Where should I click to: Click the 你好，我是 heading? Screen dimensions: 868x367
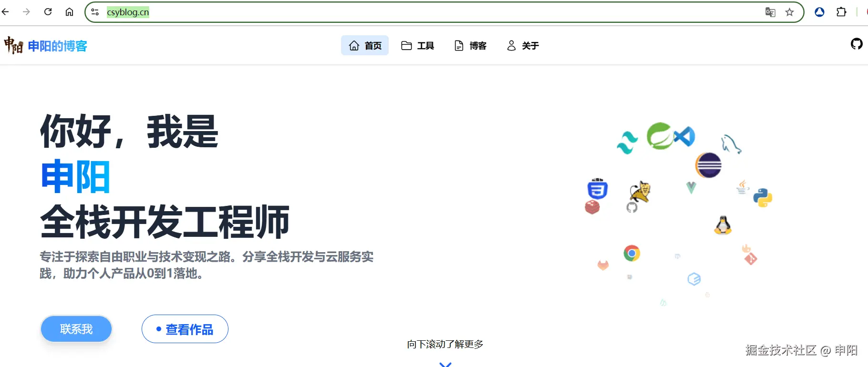click(x=129, y=132)
